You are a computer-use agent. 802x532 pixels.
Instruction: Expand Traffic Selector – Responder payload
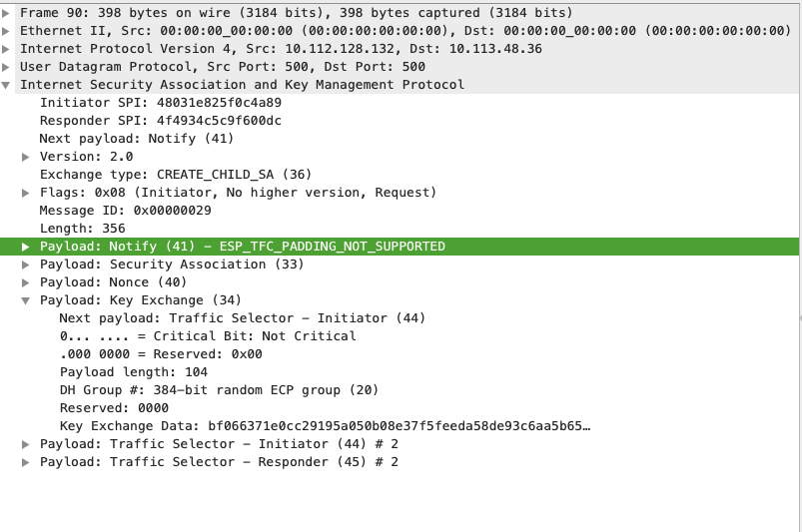[26, 462]
